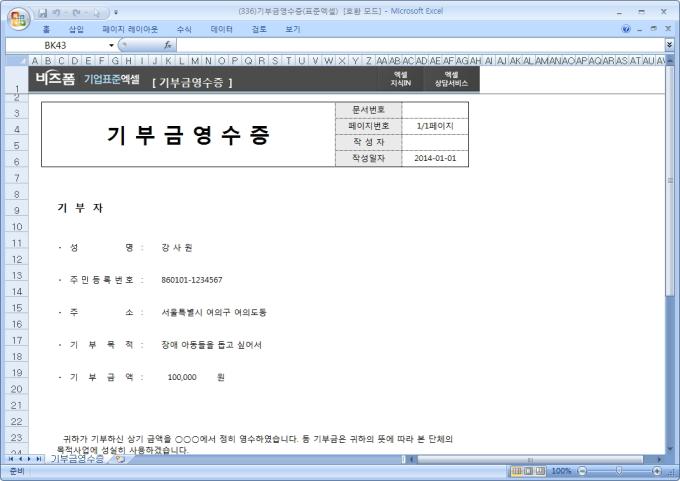This screenshot has width=680, height=481.
Task: Click the 엑셀 지식IN button in the banner
Action: coord(400,79)
